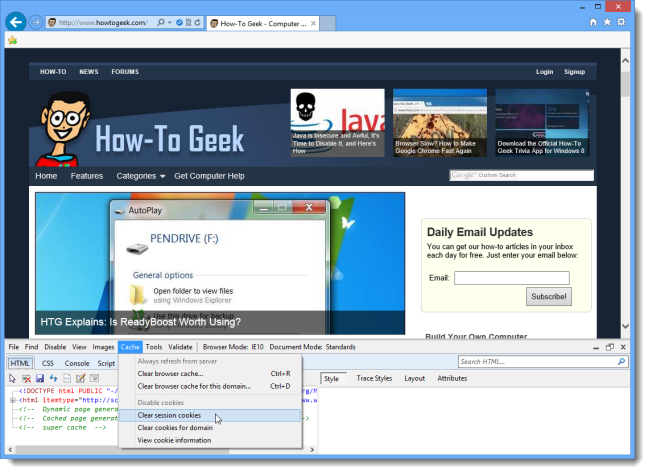Choose Clear browser cache... menu entry
Viewport: 650px width, 474px height.
[x=210, y=374]
